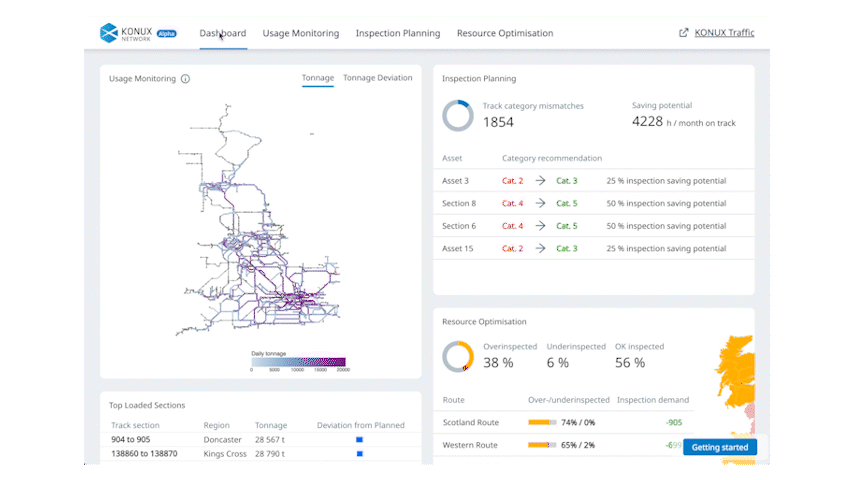Open the Usage Monitoring tab
The height and width of the screenshot is (480, 854).
tap(300, 33)
